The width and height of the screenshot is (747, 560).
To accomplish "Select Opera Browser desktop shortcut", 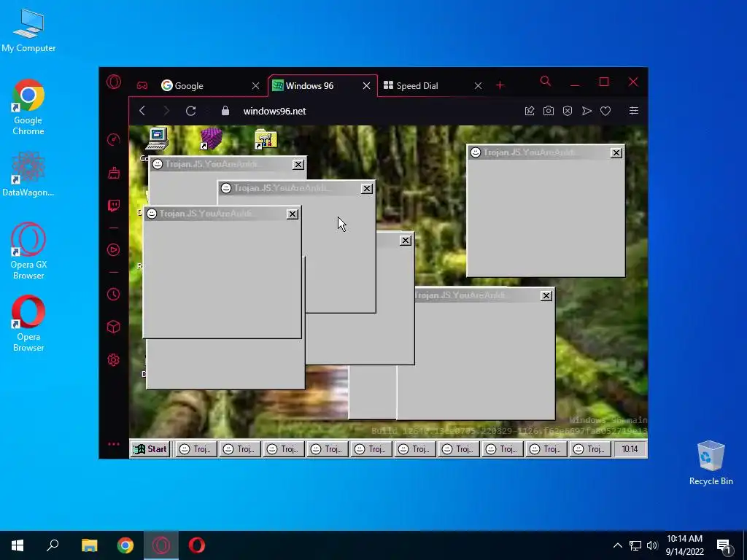I will (x=28, y=324).
